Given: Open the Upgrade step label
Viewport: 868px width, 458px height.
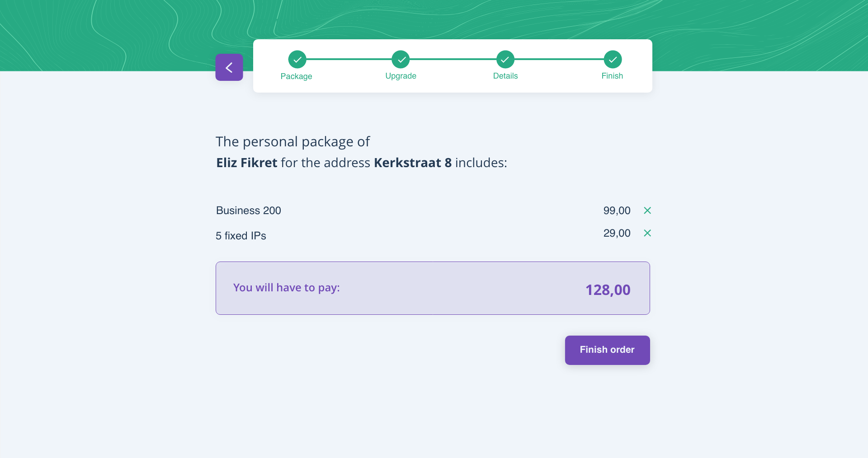Looking at the screenshot, I should coord(401,76).
